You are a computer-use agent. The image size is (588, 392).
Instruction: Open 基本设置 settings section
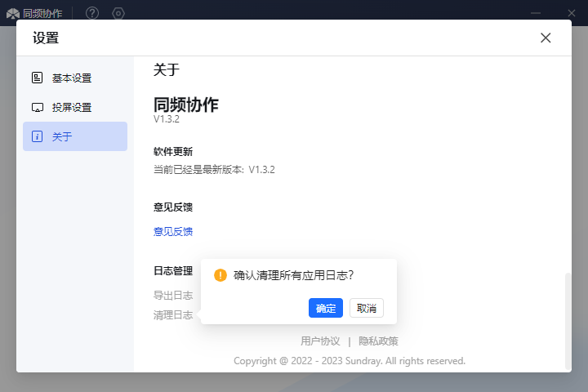coord(75,78)
